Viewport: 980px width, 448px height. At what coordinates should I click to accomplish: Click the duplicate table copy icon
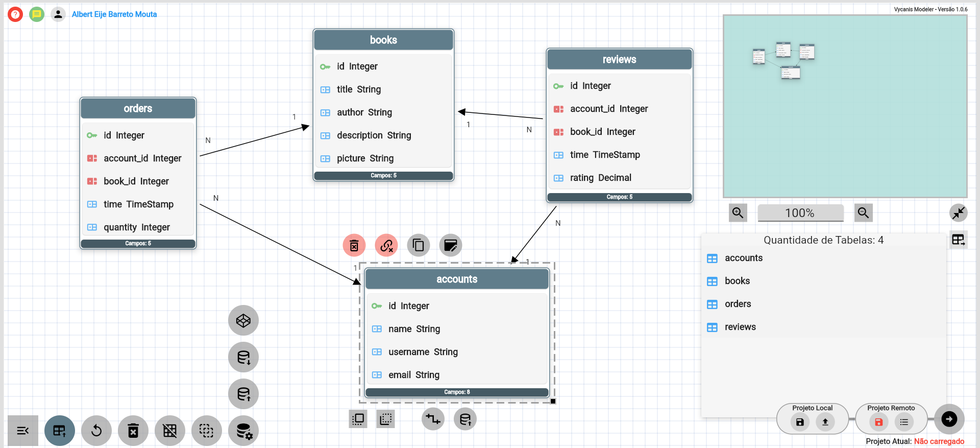point(419,246)
